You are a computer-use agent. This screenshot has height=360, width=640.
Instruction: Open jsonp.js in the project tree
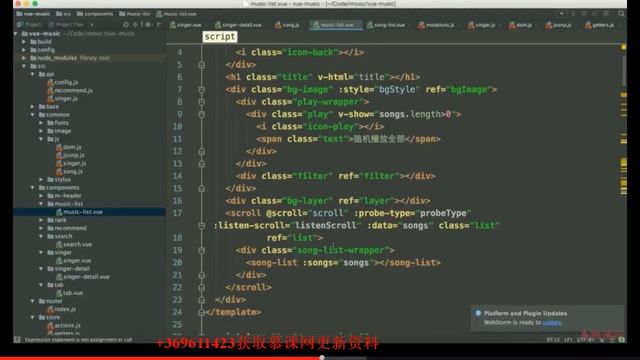pos(70,155)
